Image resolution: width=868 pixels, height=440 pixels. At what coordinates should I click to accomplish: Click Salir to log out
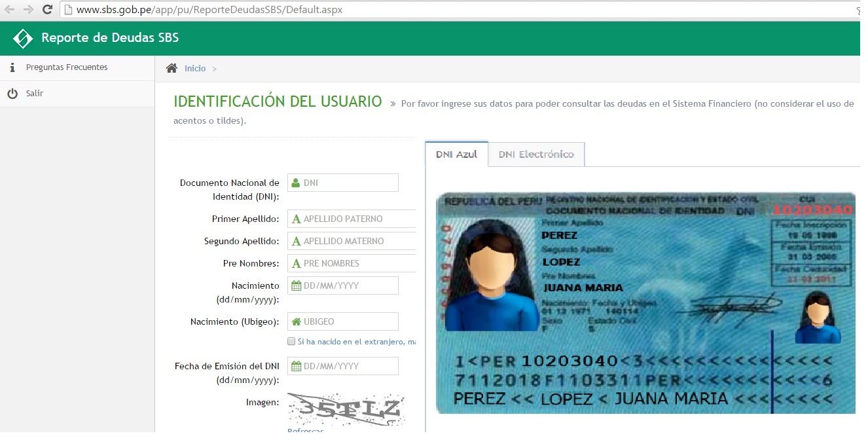[35, 94]
